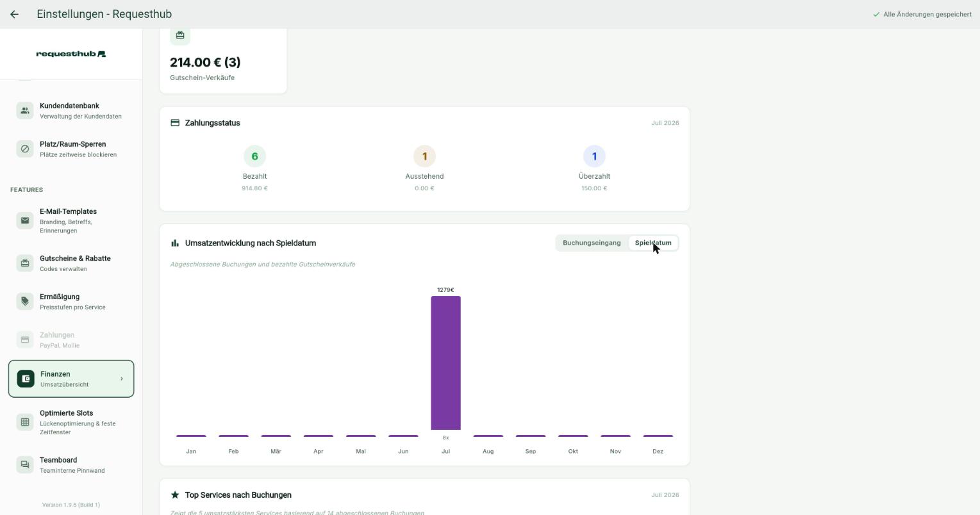980x515 pixels.
Task: Select the Ermäßigung price tag icon
Action: point(25,301)
